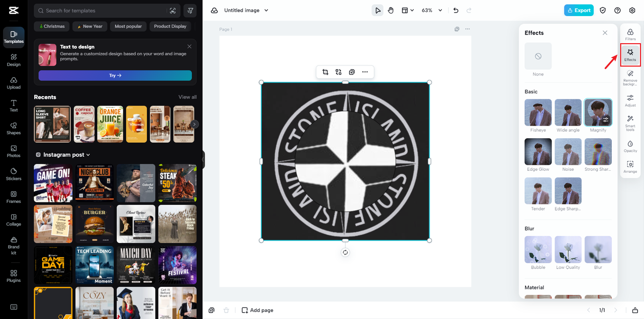The width and height of the screenshot is (644, 319).
Task: Select the None effect
Action: pos(538,56)
